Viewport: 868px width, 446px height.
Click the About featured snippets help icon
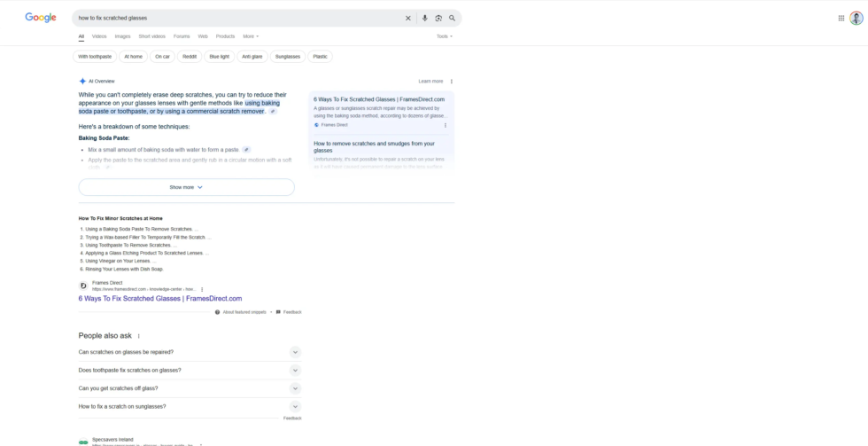tap(218, 312)
